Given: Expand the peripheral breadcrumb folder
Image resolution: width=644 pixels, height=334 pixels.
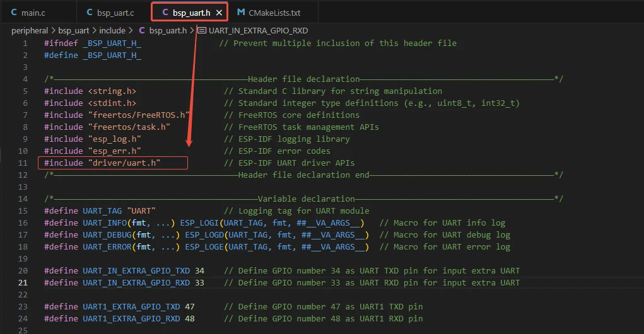Looking at the screenshot, I should (29, 30).
